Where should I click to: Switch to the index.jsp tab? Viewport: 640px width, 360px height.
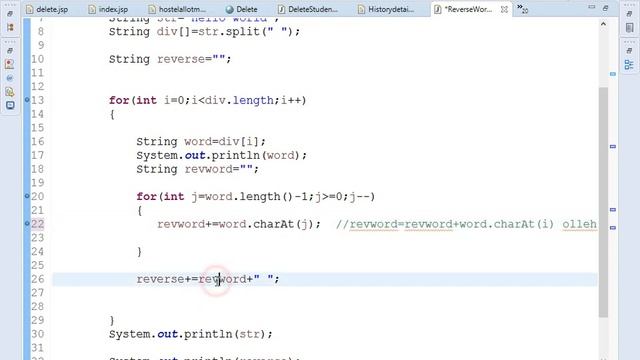(109, 9)
